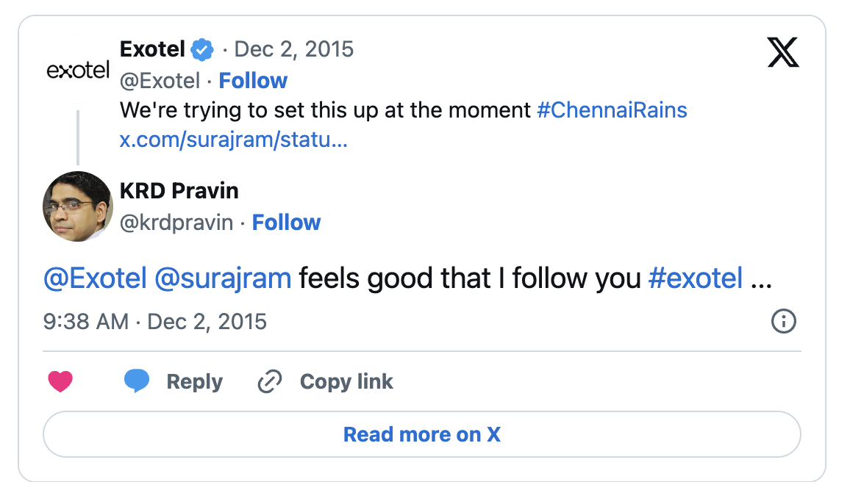Open the tweet info circle icon

click(783, 322)
